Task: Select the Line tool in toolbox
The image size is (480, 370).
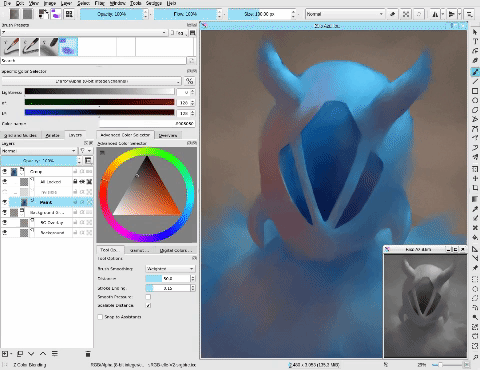Action: click(x=475, y=81)
